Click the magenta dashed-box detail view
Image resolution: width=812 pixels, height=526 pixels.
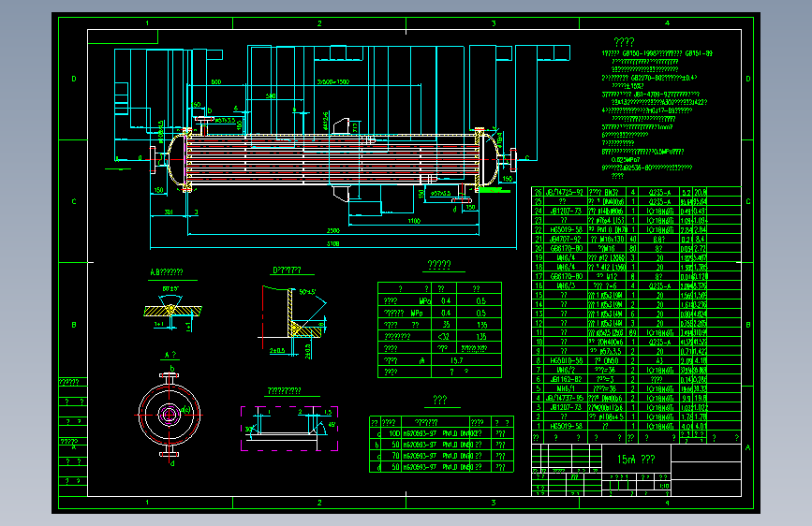coord(289,428)
